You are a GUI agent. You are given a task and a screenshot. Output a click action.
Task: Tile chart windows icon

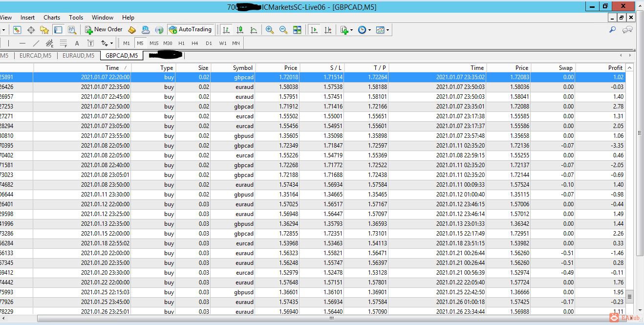[x=297, y=30]
